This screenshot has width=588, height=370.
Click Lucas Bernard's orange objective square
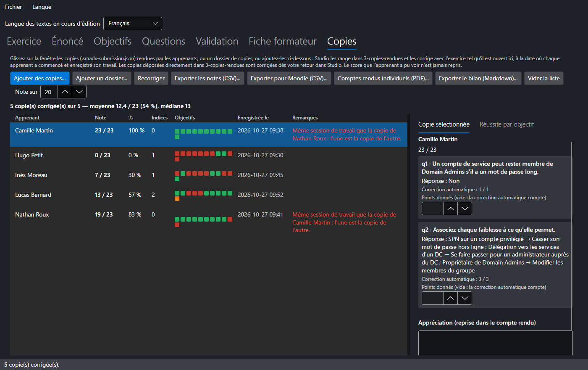click(177, 198)
